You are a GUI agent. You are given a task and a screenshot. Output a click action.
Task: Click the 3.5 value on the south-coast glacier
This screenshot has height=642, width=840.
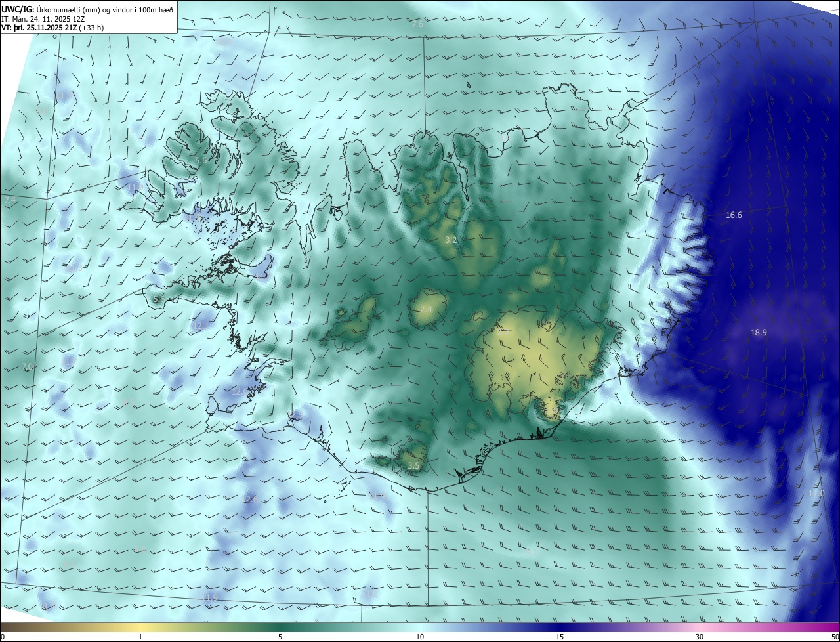[x=413, y=466]
